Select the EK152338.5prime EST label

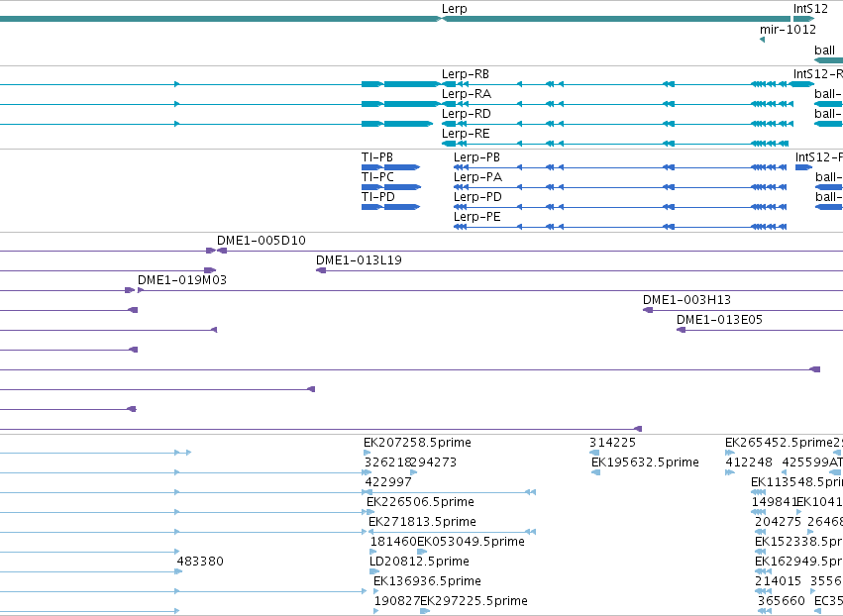coord(798,542)
